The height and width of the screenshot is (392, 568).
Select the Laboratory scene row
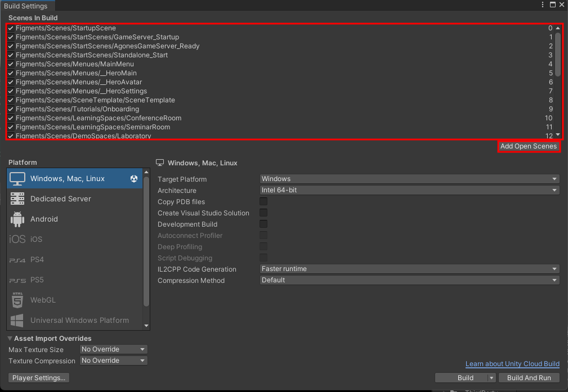tap(280, 136)
